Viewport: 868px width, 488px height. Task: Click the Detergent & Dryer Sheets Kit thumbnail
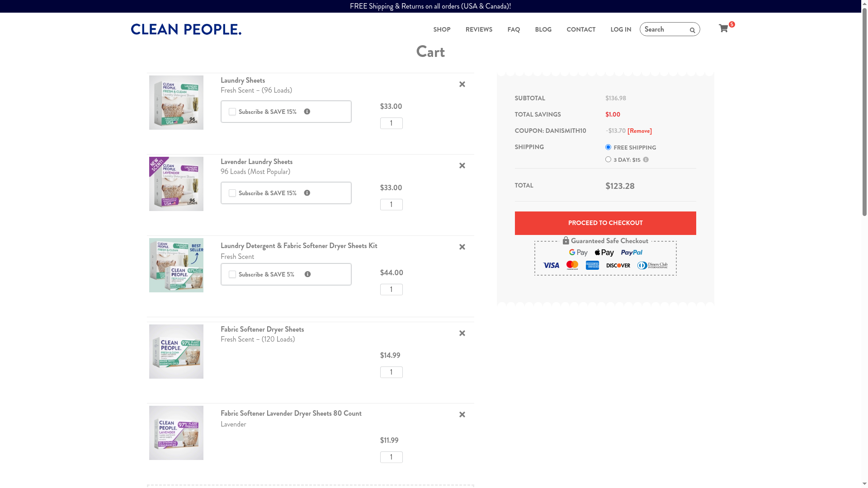click(x=176, y=265)
